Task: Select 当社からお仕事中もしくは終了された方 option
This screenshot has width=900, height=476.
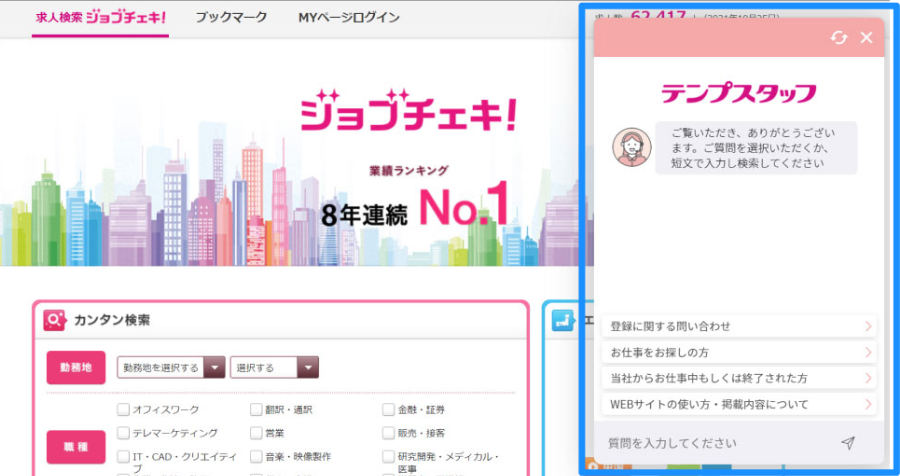Action: coord(739,378)
